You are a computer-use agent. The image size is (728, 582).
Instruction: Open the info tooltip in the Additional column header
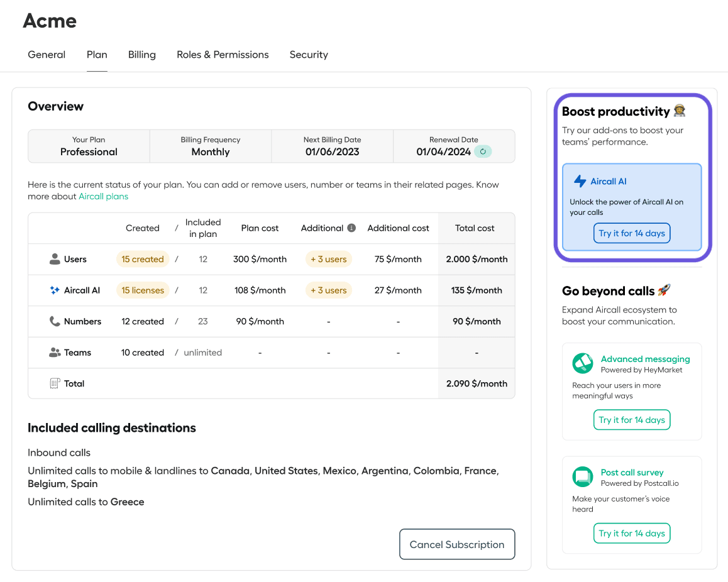351,228
